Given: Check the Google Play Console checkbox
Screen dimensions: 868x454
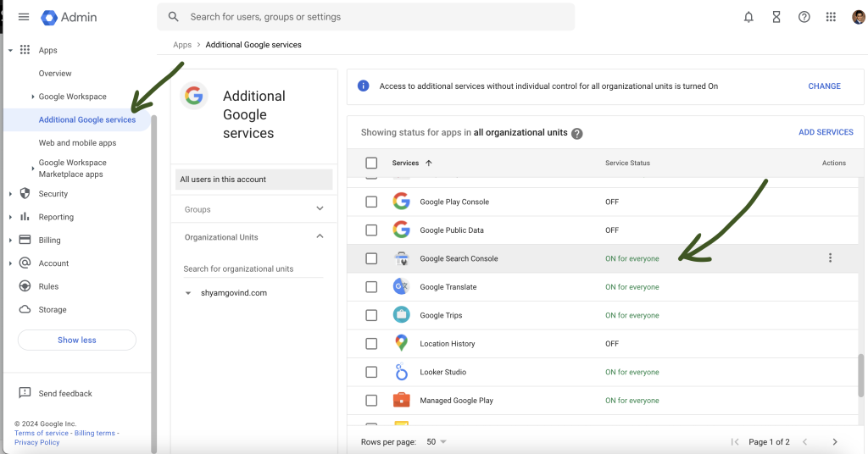Looking at the screenshot, I should click(x=371, y=202).
